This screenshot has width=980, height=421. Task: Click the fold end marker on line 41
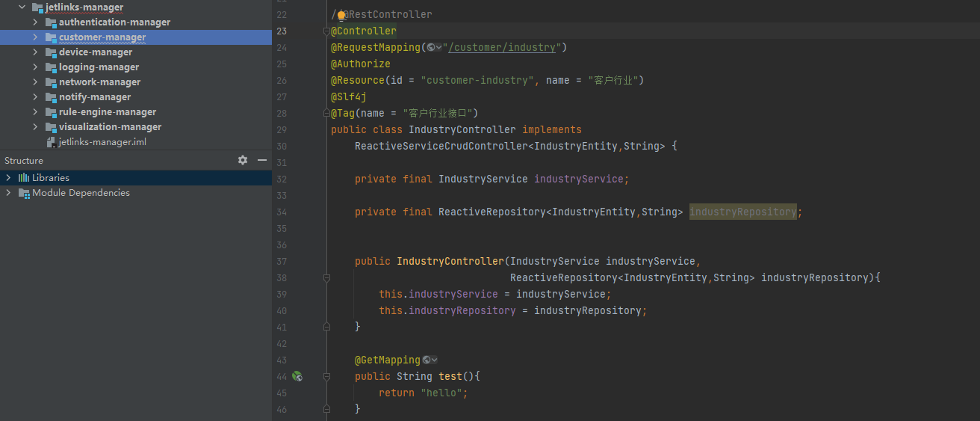click(x=326, y=327)
